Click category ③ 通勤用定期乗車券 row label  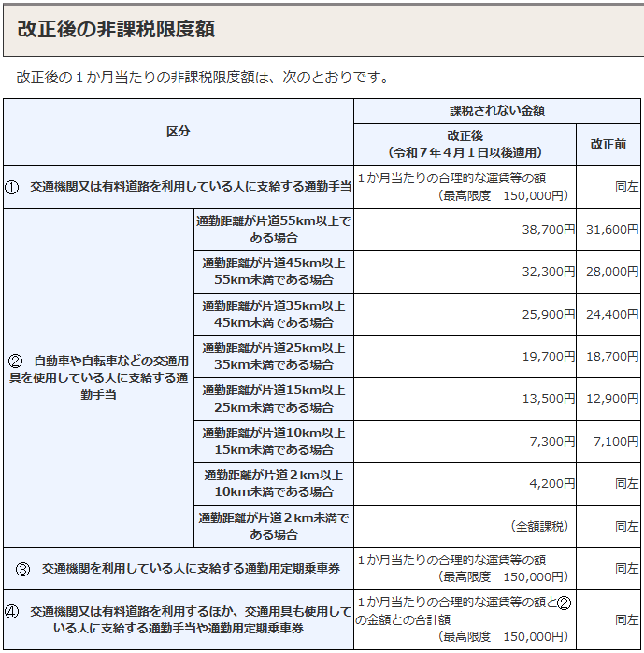pos(178,568)
